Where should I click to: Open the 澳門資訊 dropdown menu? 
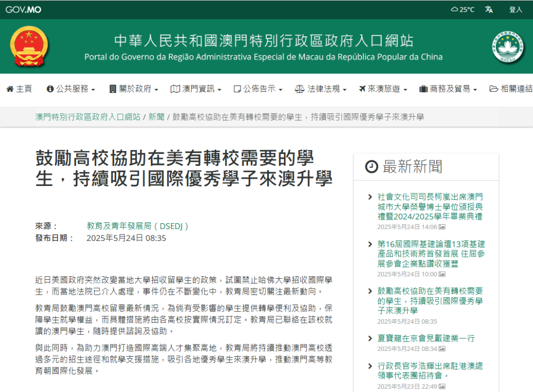pyautogui.click(x=196, y=89)
